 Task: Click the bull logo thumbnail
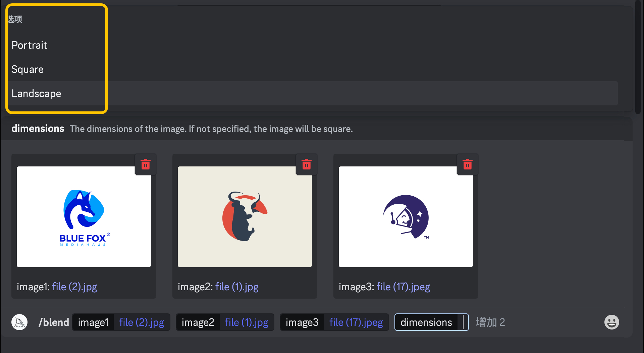tap(245, 217)
